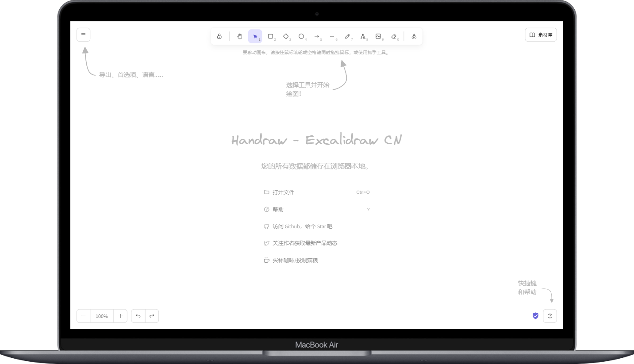Click the redo arrow button

tap(152, 316)
